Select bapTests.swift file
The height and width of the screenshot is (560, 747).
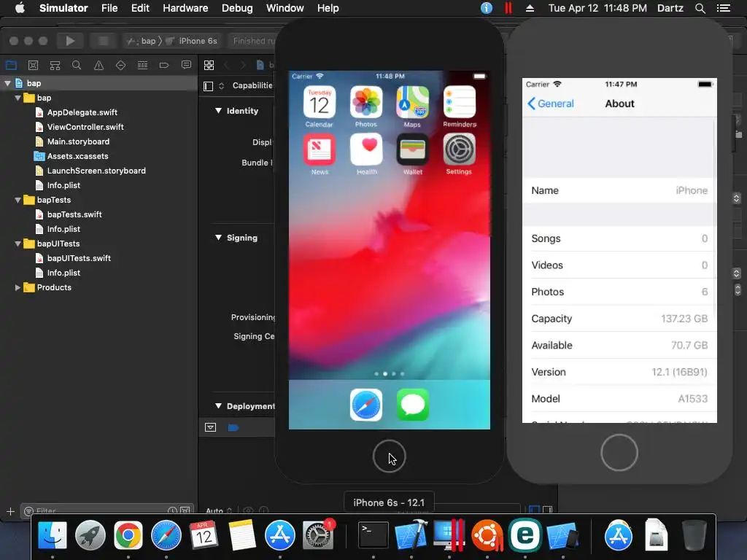[74, 215]
